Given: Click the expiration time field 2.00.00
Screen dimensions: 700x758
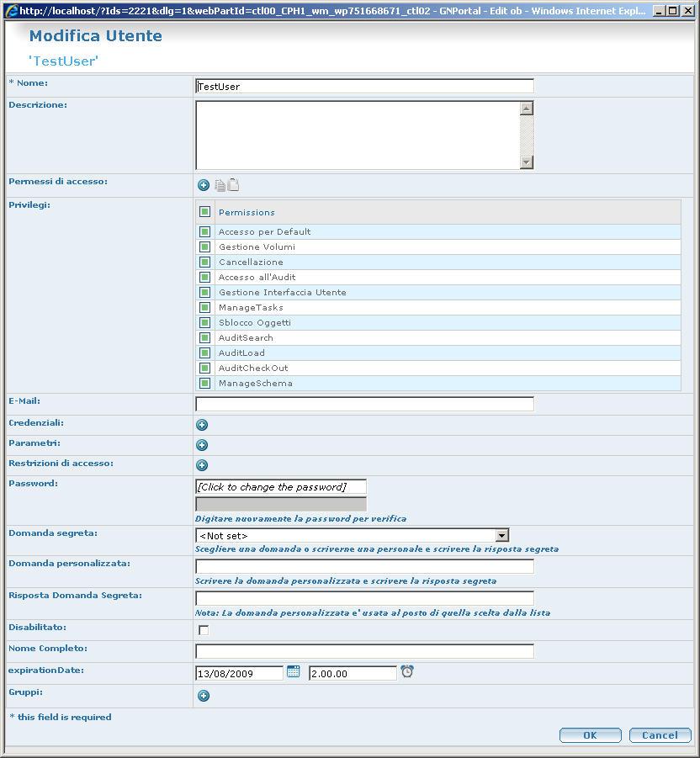Looking at the screenshot, I should [353, 673].
